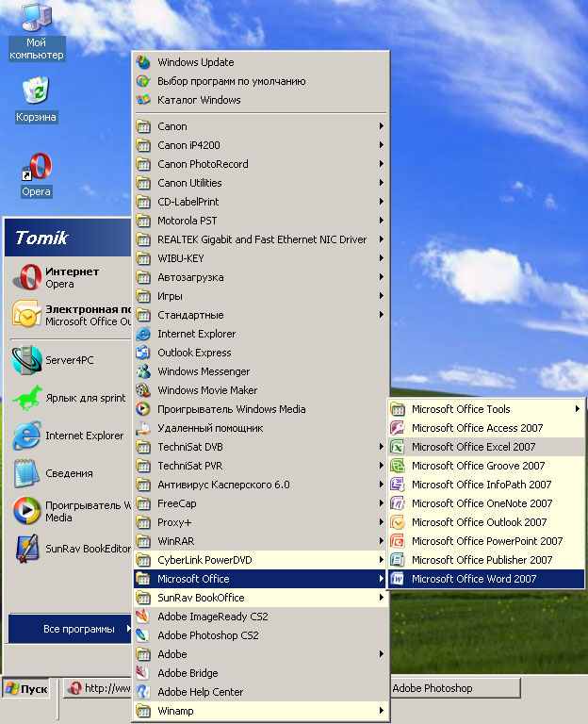588x724 pixels.
Task: Click the Проигрыватель Windows Media icon in programs list
Action: (x=143, y=409)
